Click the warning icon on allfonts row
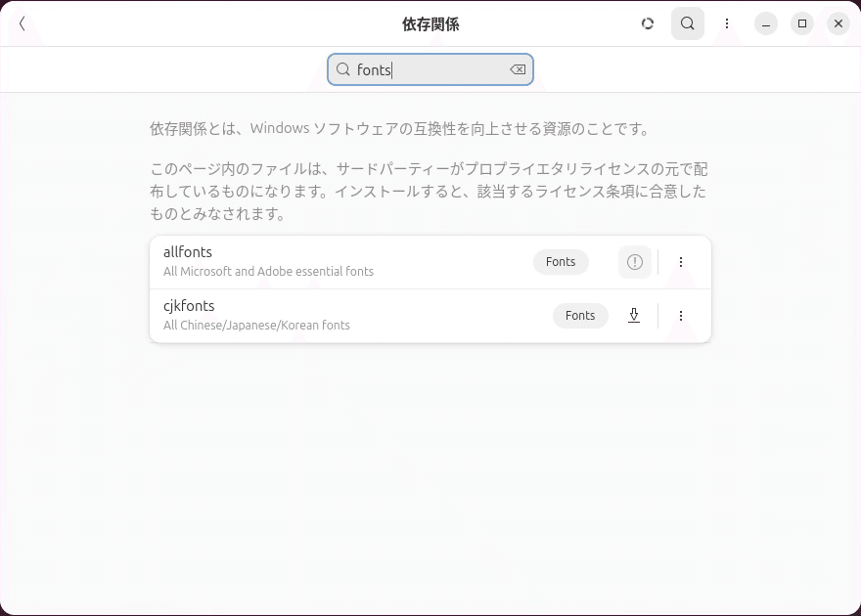The width and height of the screenshot is (861, 616). pos(635,262)
